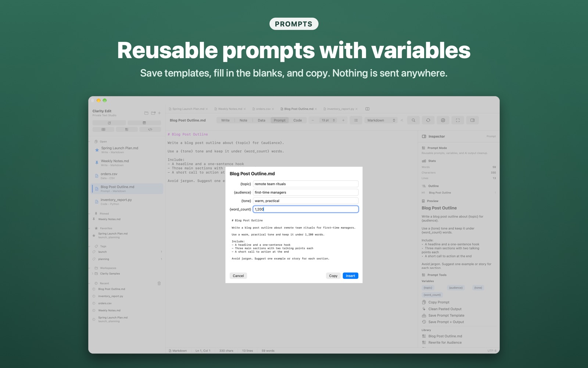This screenshot has height=368, width=588.
Task: Click the code brackets icon button in sidebar
Action: [150, 130]
